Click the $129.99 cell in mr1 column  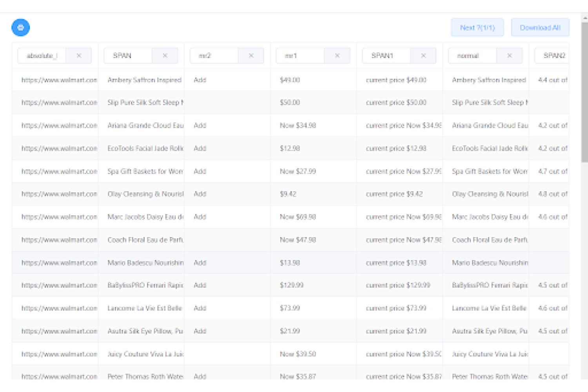click(292, 285)
